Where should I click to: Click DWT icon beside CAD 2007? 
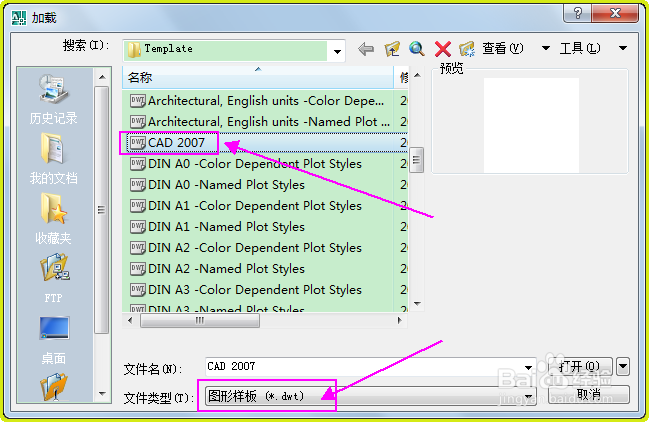[137, 143]
